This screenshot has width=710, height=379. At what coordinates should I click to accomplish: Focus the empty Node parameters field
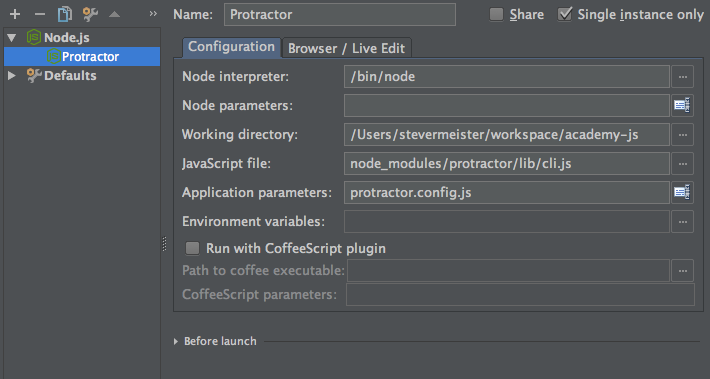click(x=507, y=106)
